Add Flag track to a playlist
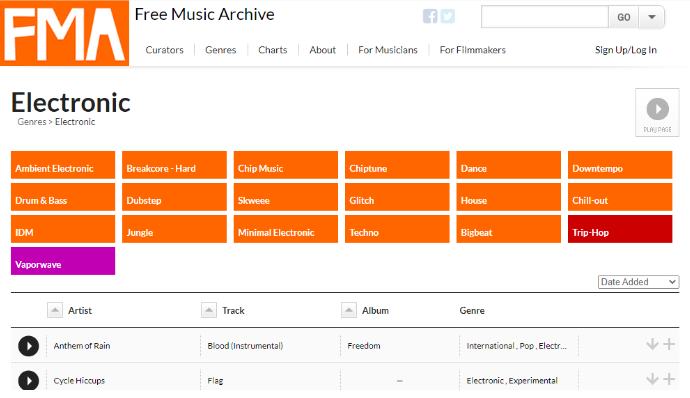The image size is (690, 398). coord(669,379)
